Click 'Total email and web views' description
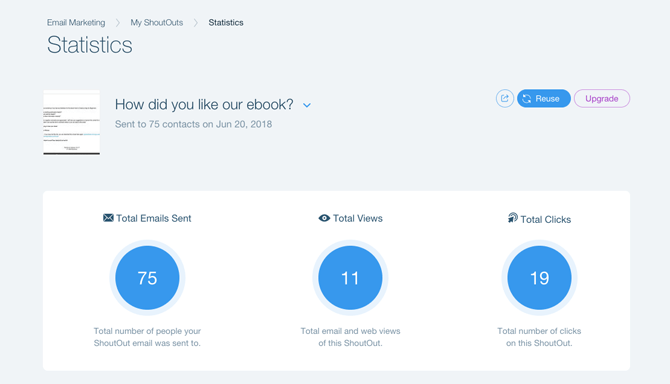This screenshot has height=384, width=670. coord(350,337)
